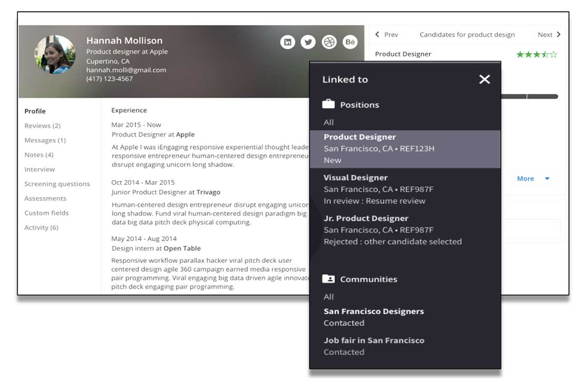This screenshot has height=387, width=588.
Task: Open the Reviews (2) tab
Action: [42, 126]
